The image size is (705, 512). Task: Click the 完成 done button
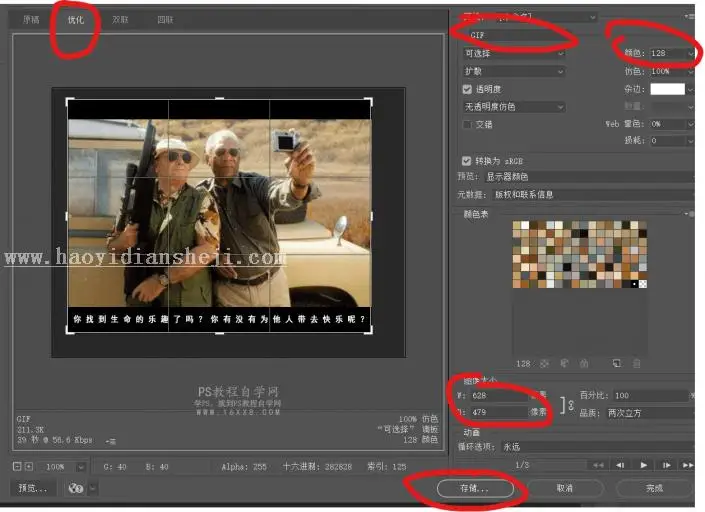pos(654,488)
